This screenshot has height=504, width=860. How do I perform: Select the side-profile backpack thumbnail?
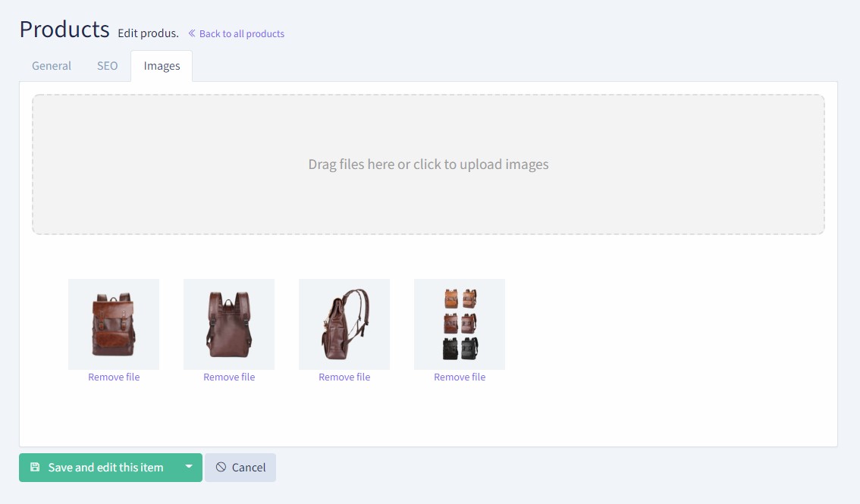pyautogui.click(x=344, y=324)
